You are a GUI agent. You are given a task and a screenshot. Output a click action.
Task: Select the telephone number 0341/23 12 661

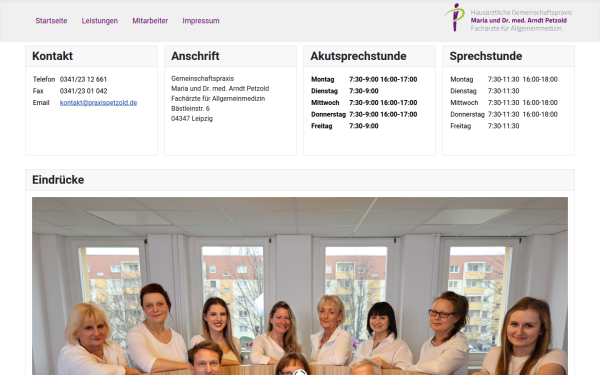[83, 80]
